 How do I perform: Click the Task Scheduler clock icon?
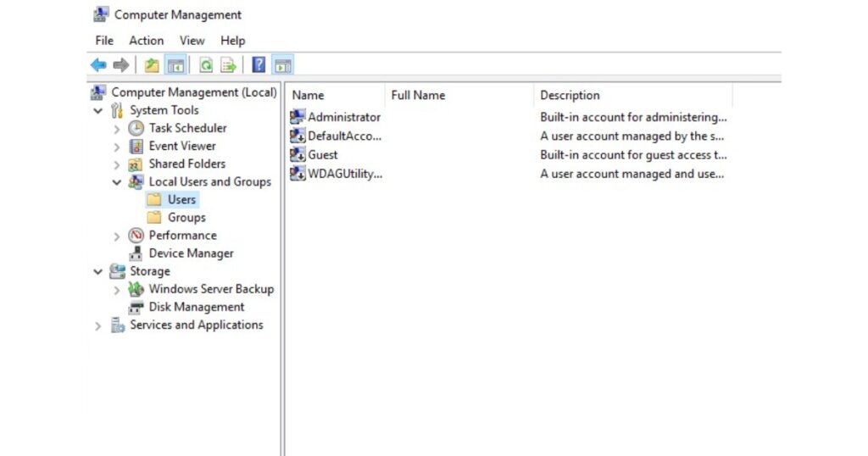136,128
